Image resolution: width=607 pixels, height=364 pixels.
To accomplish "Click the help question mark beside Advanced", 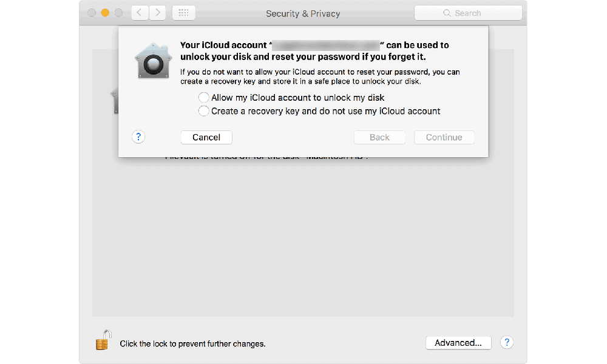I will point(507,342).
